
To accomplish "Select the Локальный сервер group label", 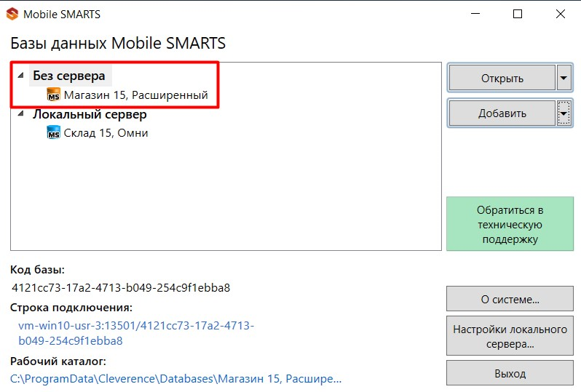I will click(x=90, y=114).
